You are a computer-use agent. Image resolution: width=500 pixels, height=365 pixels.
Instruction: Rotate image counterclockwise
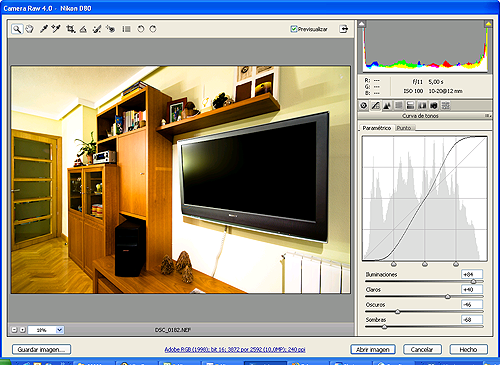coord(141,29)
